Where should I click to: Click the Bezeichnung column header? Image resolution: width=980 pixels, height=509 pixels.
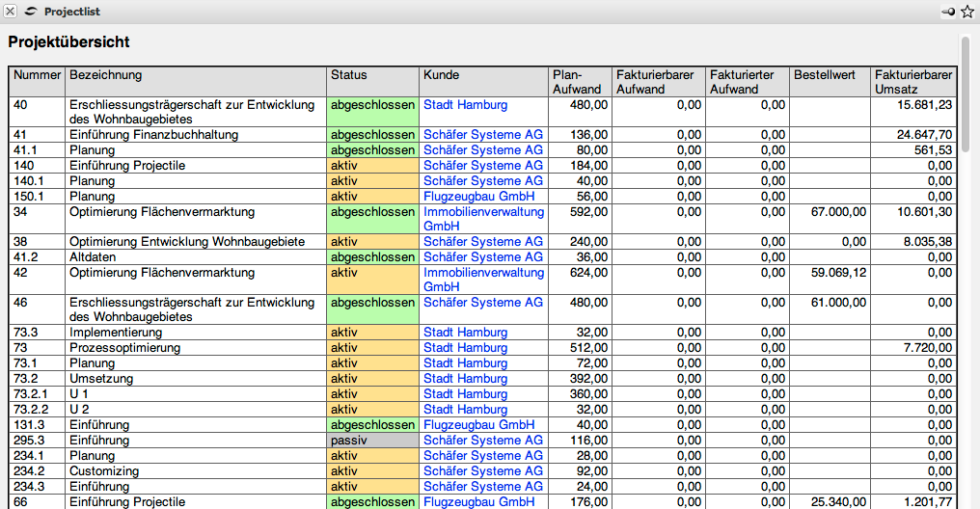point(106,75)
